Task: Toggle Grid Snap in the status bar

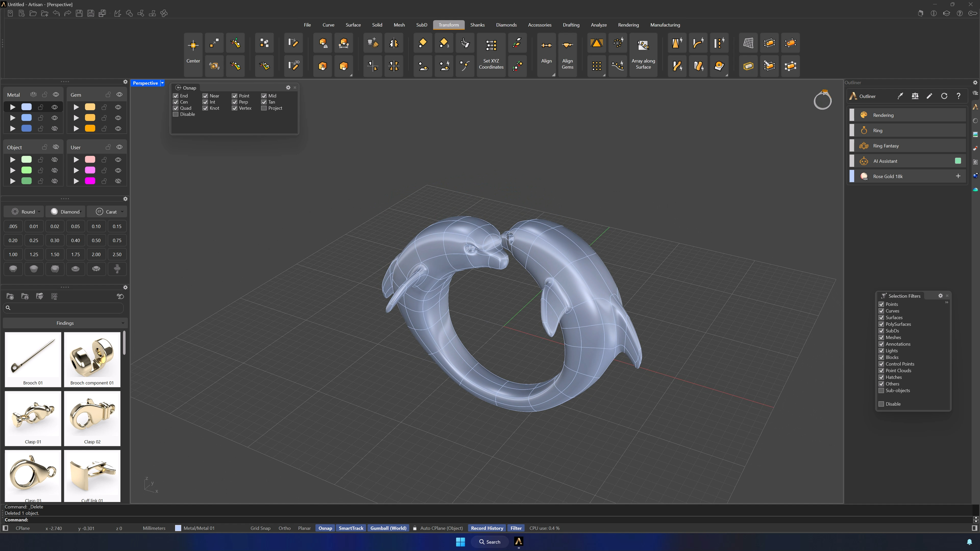Action: (x=260, y=528)
